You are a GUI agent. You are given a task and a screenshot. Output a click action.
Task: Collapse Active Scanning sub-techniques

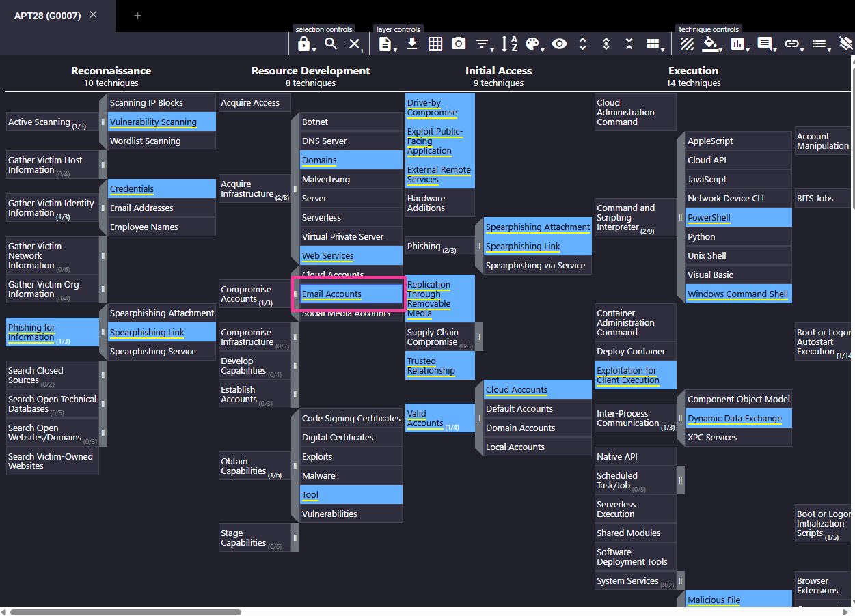tap(103, 122)
